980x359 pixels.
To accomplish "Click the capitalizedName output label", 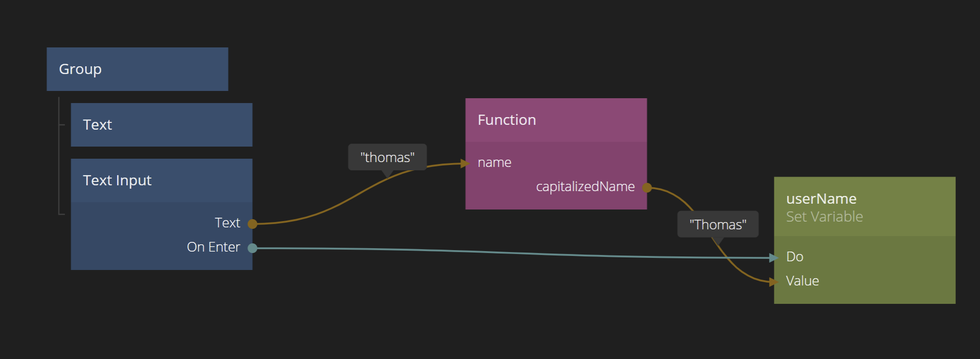I will click(x=585, y=187).
